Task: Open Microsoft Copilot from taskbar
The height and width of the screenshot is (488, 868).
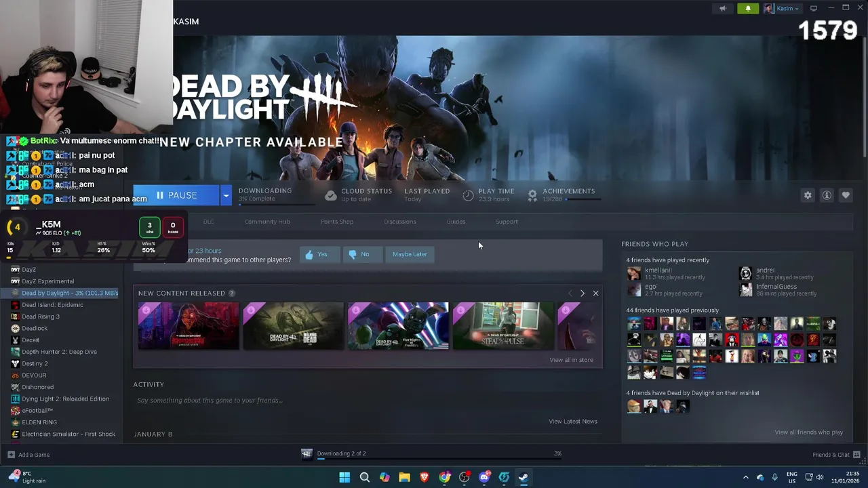Action: click(384, 477)
